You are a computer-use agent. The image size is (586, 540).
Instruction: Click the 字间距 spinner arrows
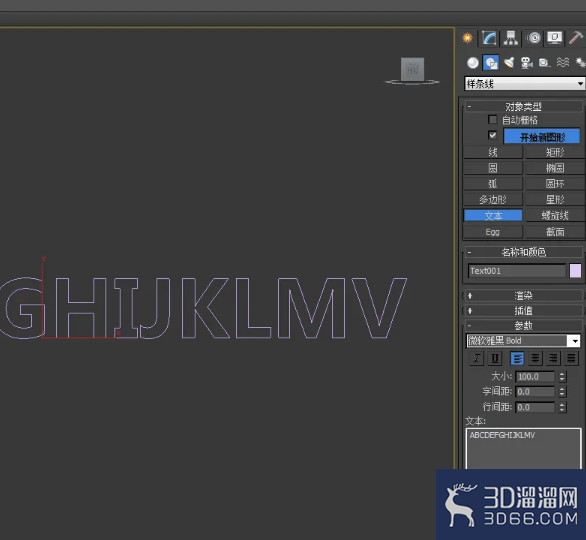[562, 392]
